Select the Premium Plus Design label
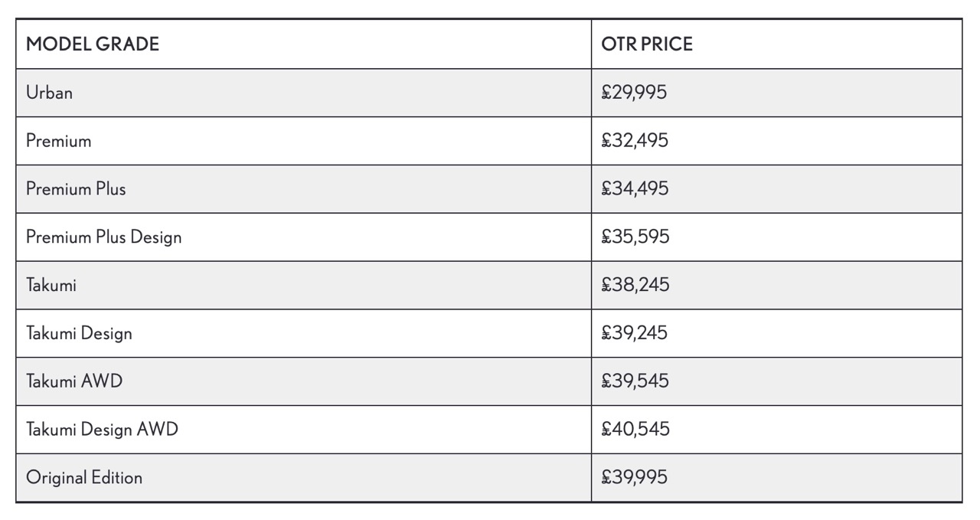The image size is (980, 520). pyautogui.click(x=104, y=237)
